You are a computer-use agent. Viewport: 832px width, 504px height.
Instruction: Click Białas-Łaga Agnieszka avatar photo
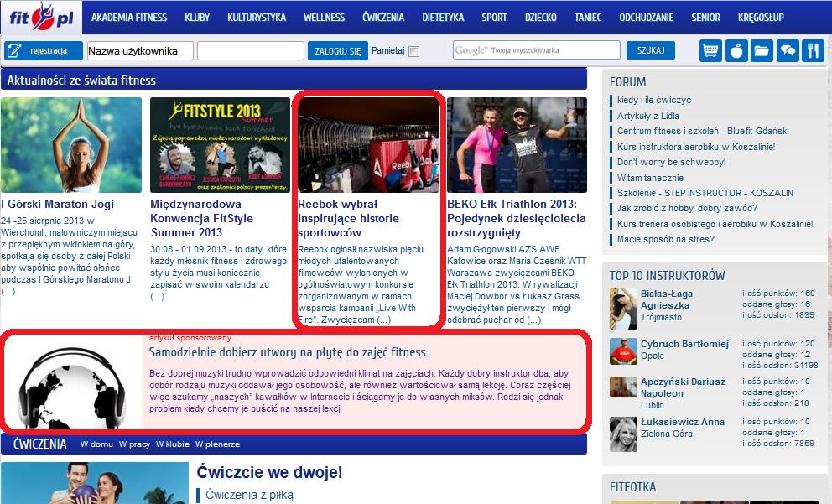point(623,309)
